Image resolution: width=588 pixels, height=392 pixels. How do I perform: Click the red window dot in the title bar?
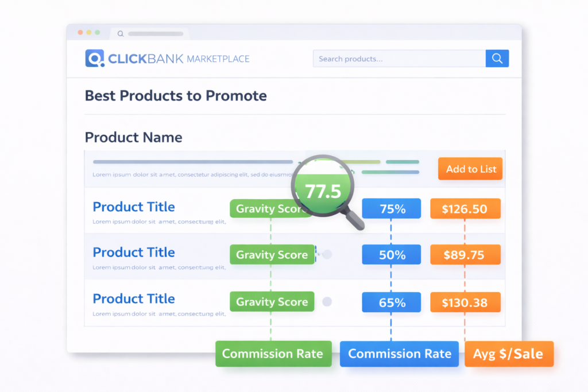click(x=80, y=33)
